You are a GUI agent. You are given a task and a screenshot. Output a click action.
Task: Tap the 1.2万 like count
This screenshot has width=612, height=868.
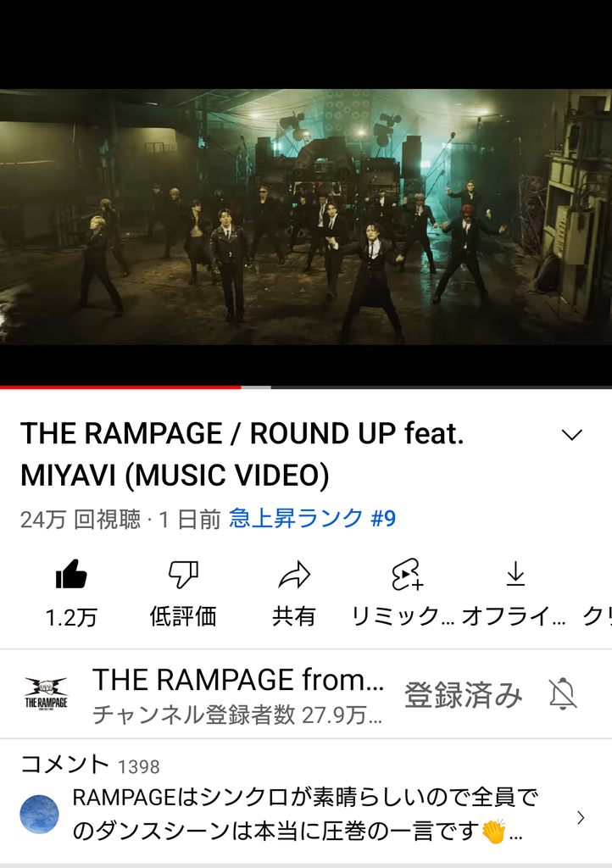pyautogui.click(x=71, y=617)
